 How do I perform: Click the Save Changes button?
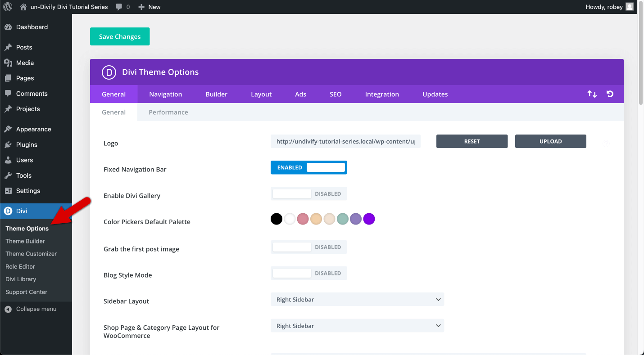(120, 36)
